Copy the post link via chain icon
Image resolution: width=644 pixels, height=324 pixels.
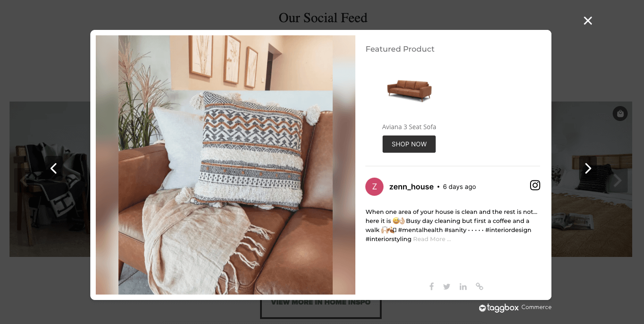click(x=479, y=286)
